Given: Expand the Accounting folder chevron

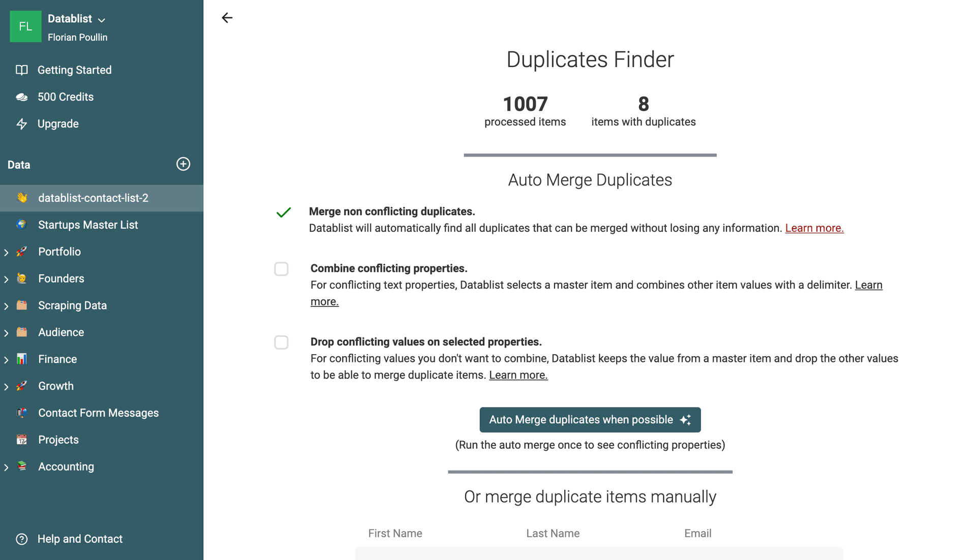Looking at the screenshot, I should tap(6, 468).
